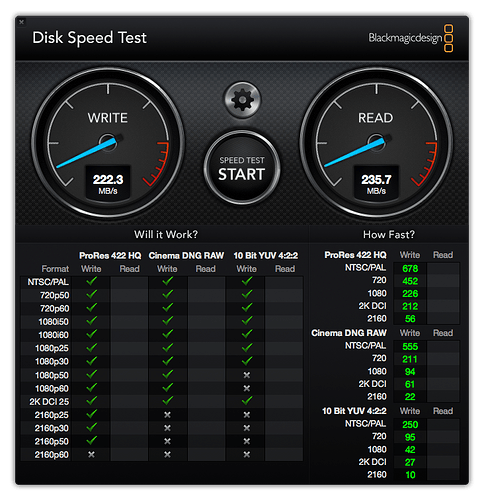Click the NTSC/PAL format row label in Will it Work
The width and height of the screenshot is (484, 500).
(48, 282)
